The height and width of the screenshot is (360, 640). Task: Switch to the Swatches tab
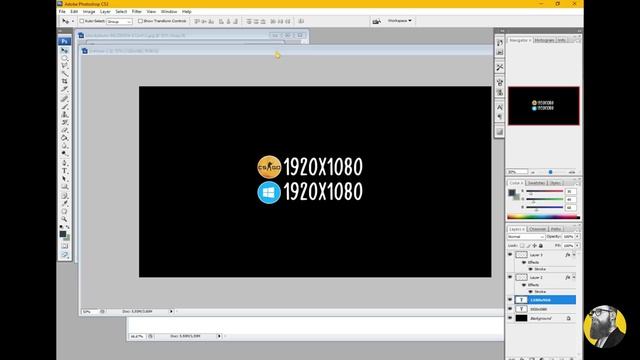pos(536,183)
